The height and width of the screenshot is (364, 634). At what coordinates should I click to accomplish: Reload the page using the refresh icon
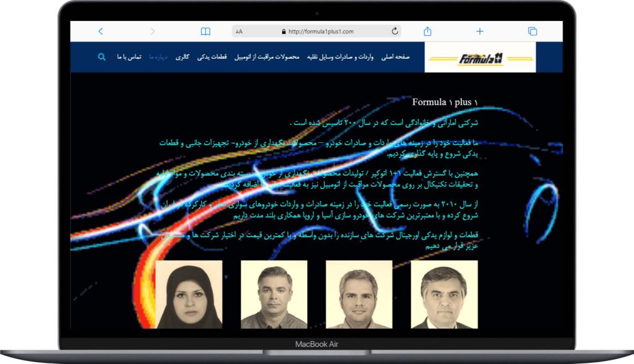395,32
